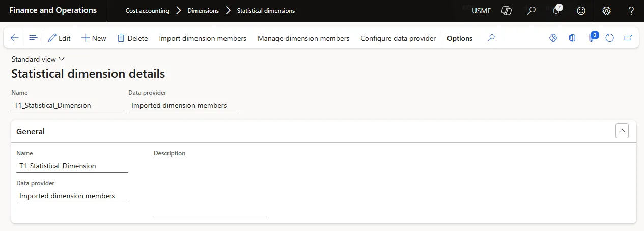This screenshot has width=644, height=231.
Task: Click Edit in the action pane
Action: pos(59,38)
